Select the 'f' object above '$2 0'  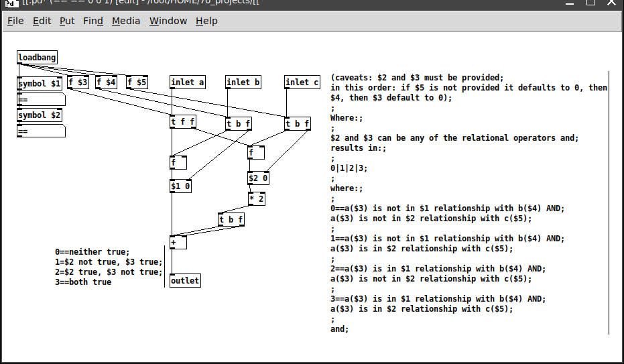[256, 152]
